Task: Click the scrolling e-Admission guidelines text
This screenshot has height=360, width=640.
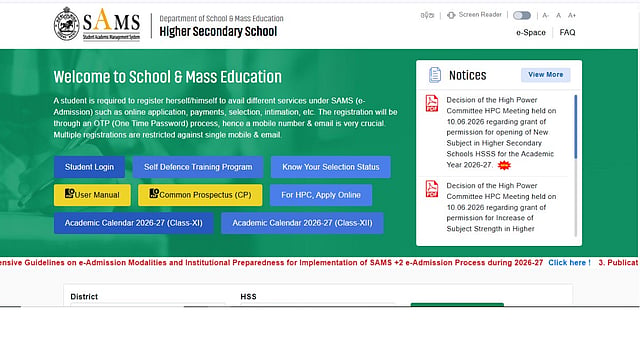Action: [x=271, y=262]
